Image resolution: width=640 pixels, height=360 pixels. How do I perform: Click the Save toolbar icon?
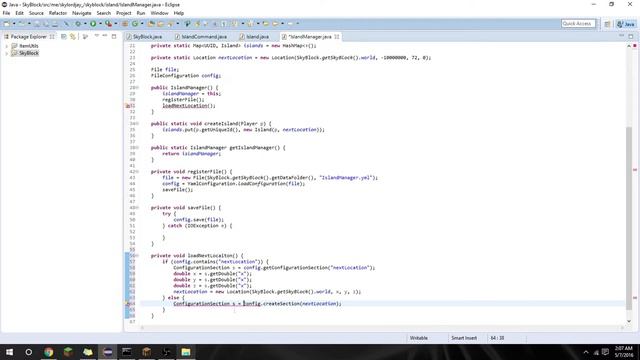coord(37,24)
